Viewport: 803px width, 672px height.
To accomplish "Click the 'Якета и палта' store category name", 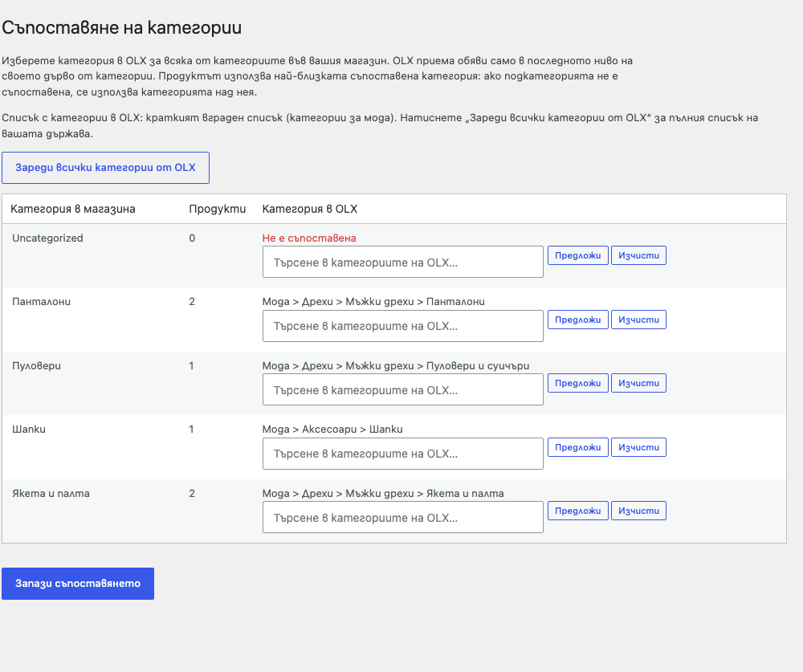I will click(x=51, y=493).
